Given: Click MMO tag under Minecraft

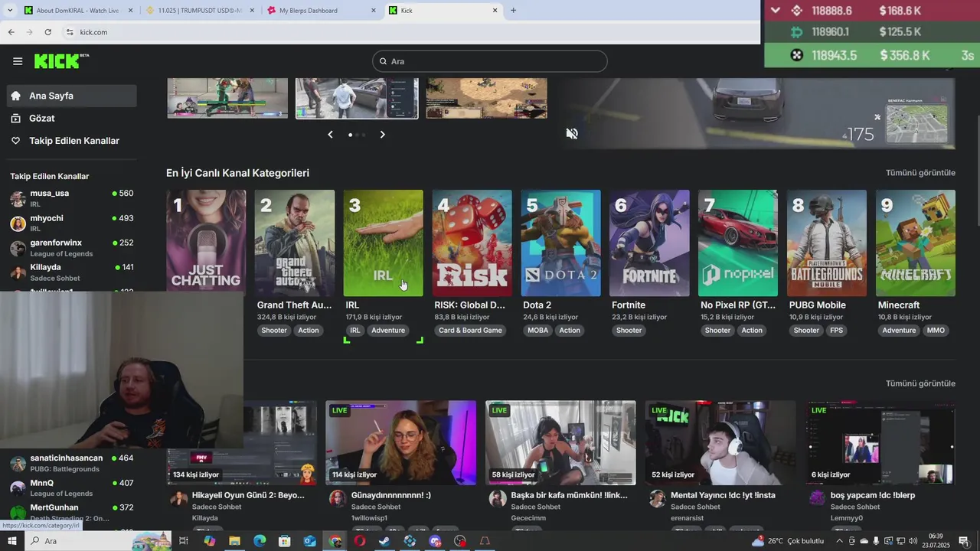Looking at the screenshot, I should click(936, 331).
